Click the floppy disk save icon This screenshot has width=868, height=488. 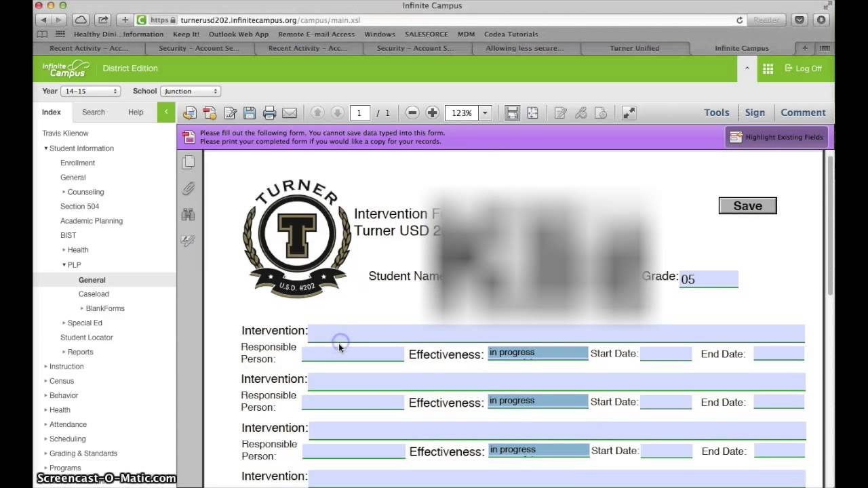(x=250, y=113)
